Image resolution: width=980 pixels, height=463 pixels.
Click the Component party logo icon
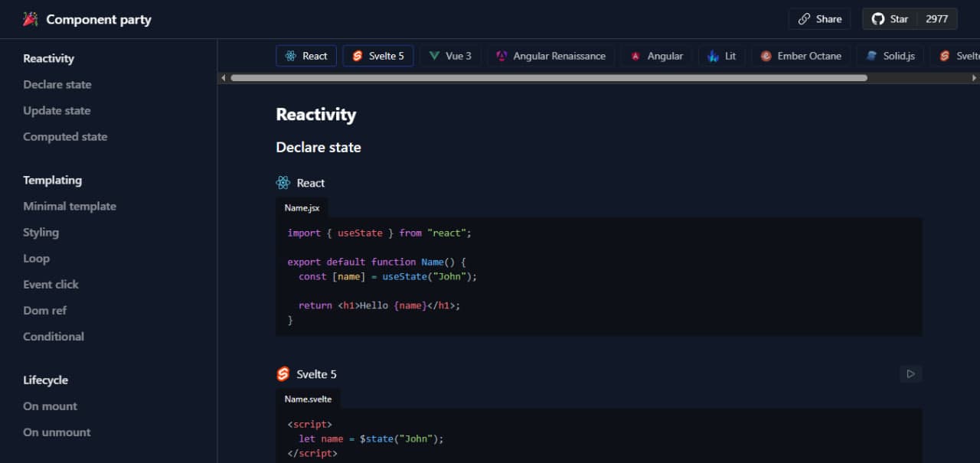click(30, 19)
